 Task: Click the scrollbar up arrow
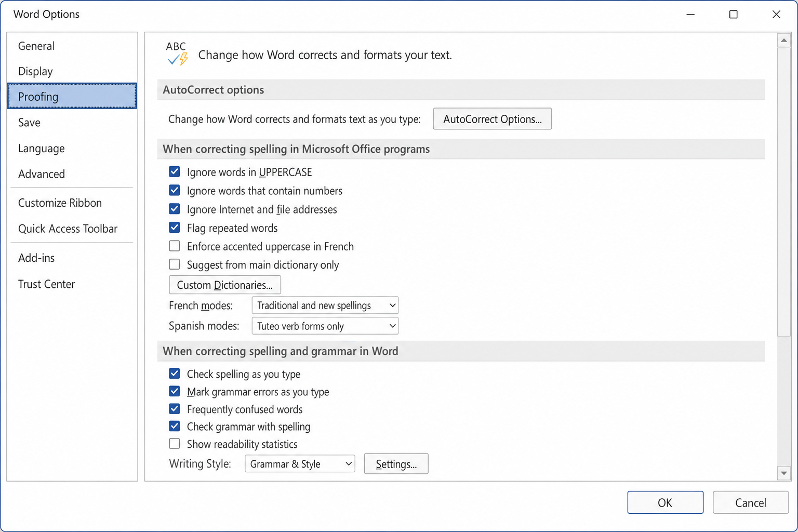point(784,40)
